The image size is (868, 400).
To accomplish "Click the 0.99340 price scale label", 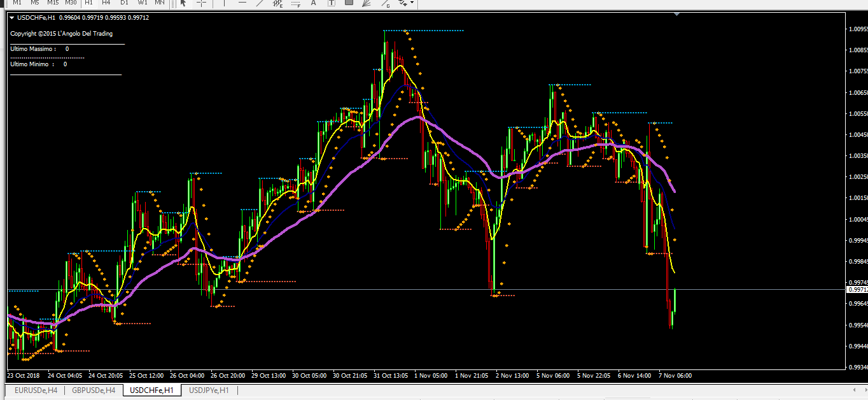I will (858, 368).
